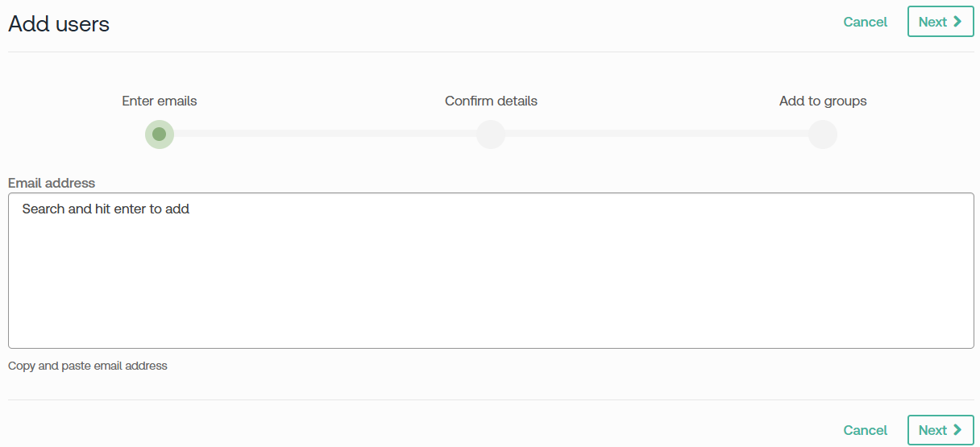Focus the Email address text box
This screenshot has width=980, height=447.
(491, 270)
